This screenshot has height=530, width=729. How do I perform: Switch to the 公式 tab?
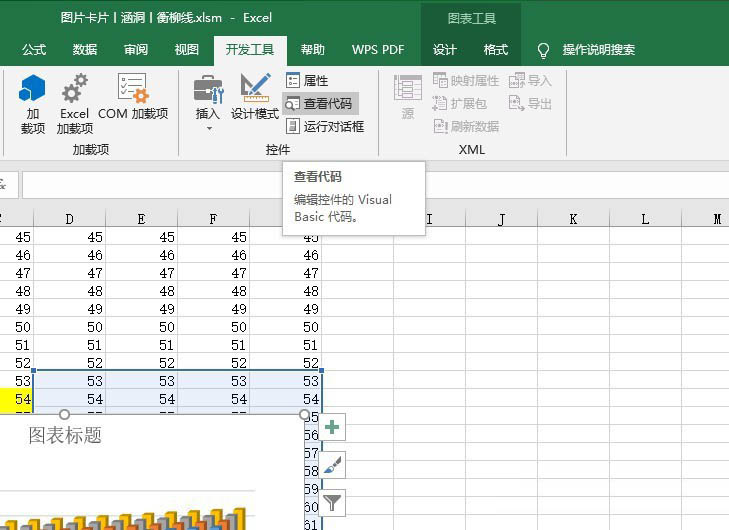(x=34, y=50)
